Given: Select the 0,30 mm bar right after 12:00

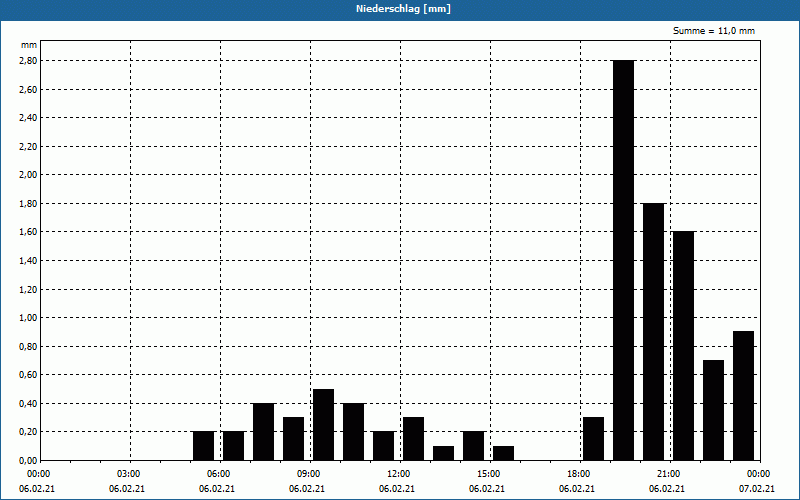Looking at the screenshot, I should click(413, 439).
